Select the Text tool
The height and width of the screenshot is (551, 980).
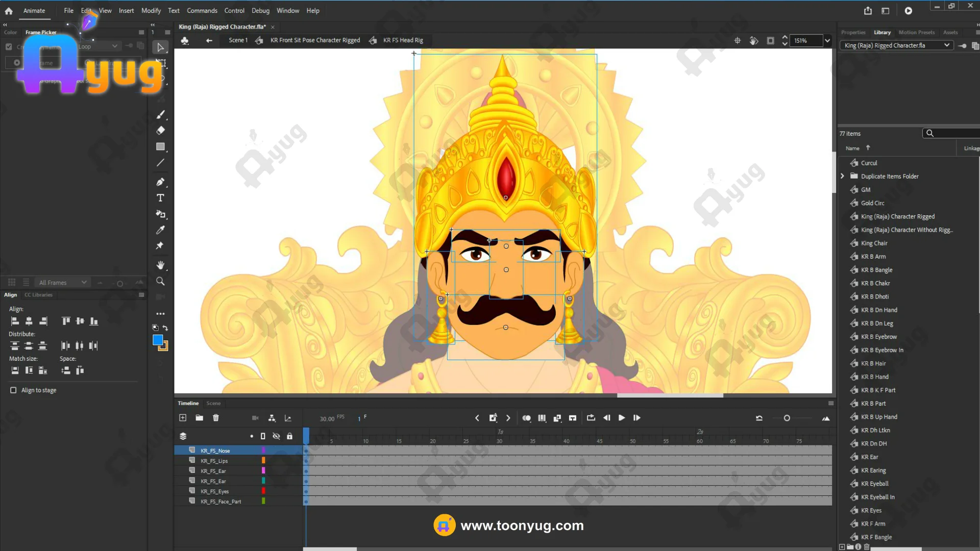tap(160, 198)
